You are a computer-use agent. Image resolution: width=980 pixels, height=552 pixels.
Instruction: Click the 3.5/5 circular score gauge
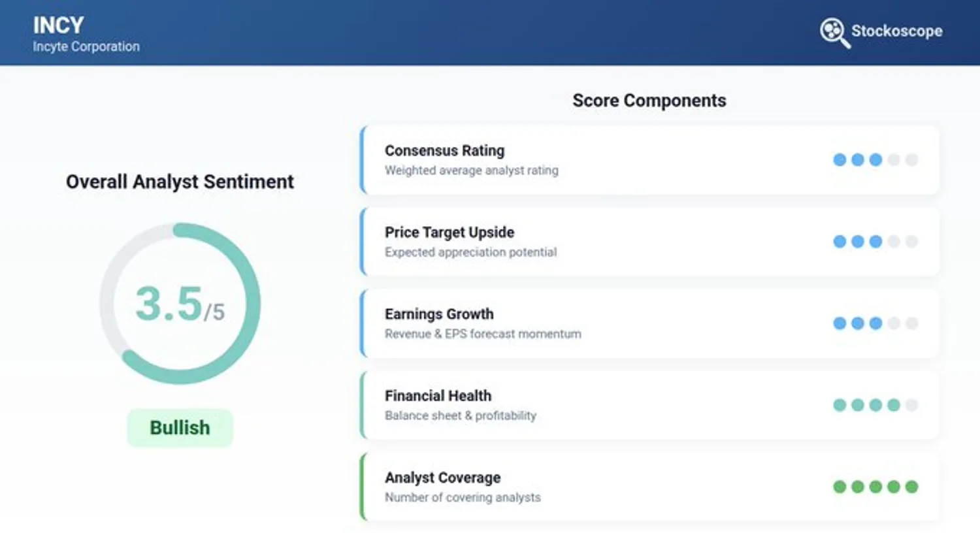180,304
